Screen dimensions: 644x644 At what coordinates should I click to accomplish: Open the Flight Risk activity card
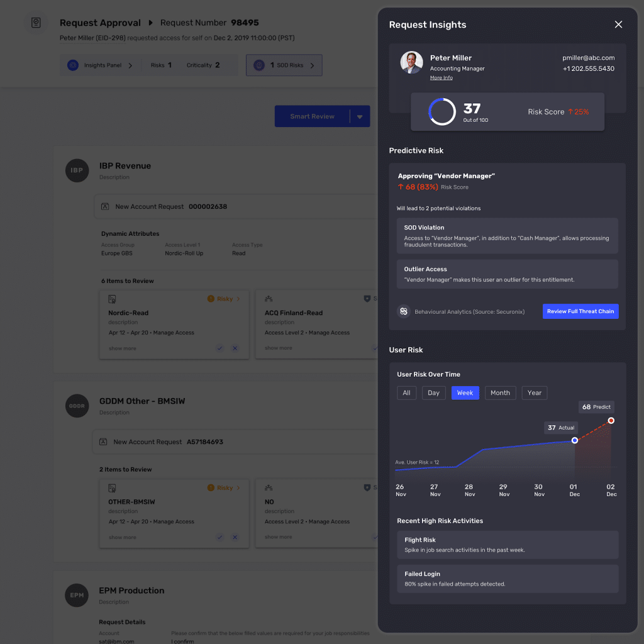pos(508,545)
